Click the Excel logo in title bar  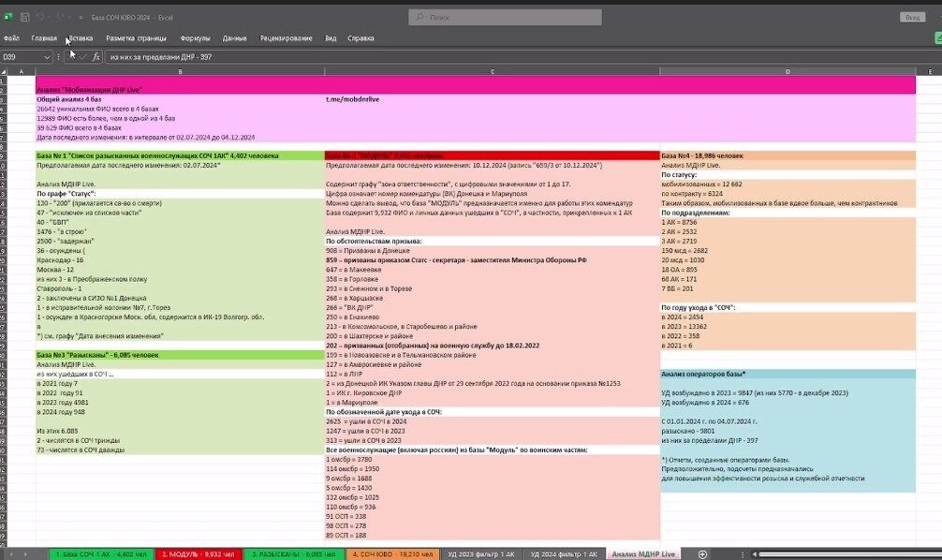(8, 17)
